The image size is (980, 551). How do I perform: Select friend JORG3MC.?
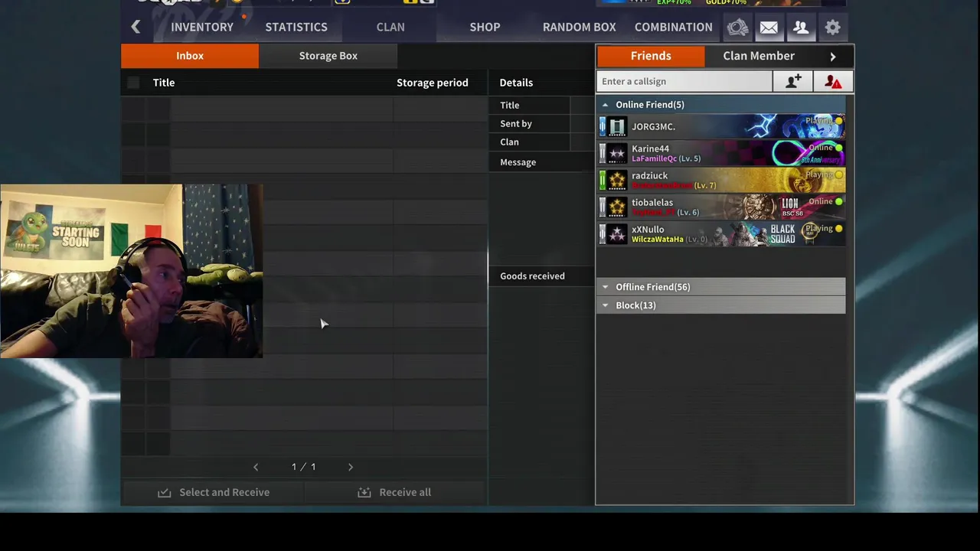(x=721, y=127)
